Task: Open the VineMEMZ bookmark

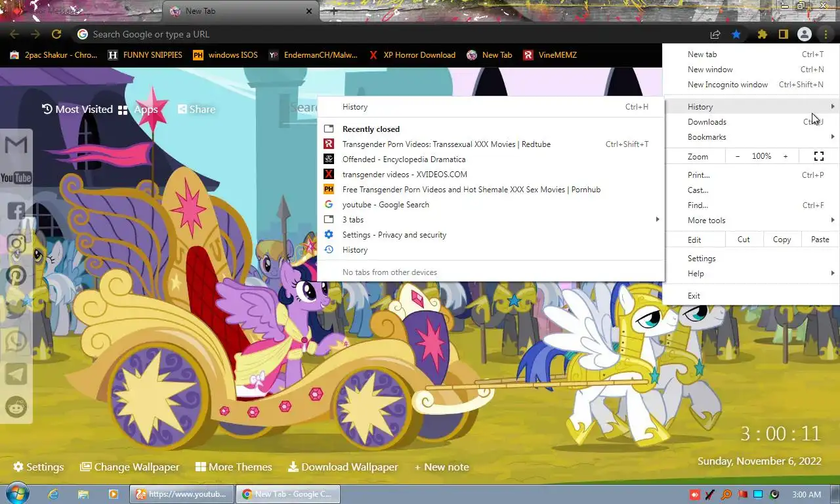Action: (x=550, y=55)
